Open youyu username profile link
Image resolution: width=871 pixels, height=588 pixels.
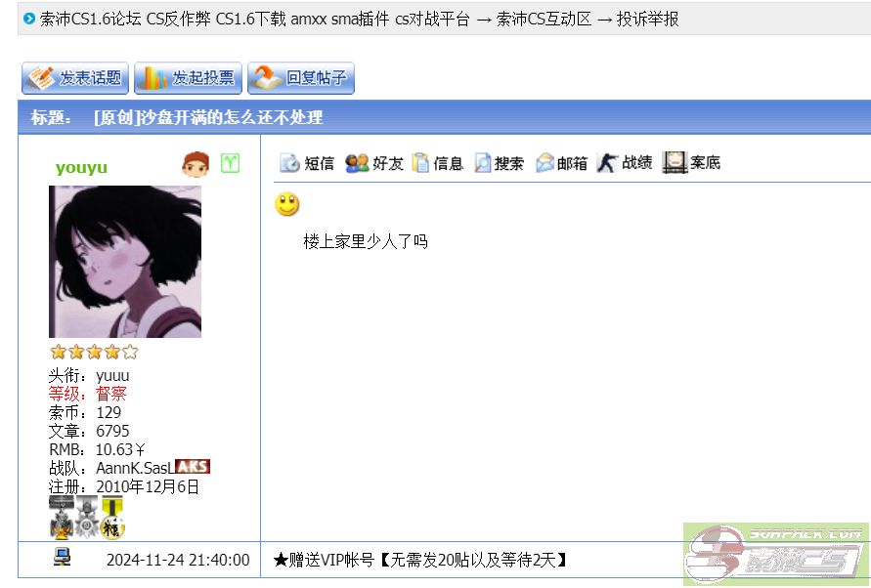[81, 167]
